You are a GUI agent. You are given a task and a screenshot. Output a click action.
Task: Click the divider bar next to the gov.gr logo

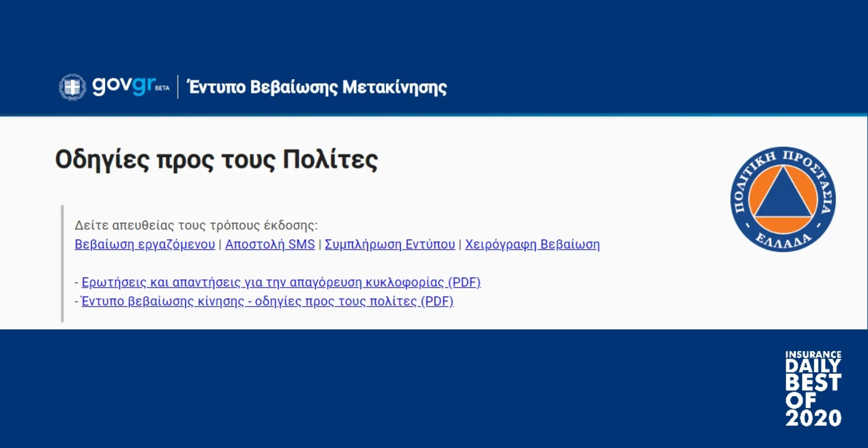tap(178, 86)
